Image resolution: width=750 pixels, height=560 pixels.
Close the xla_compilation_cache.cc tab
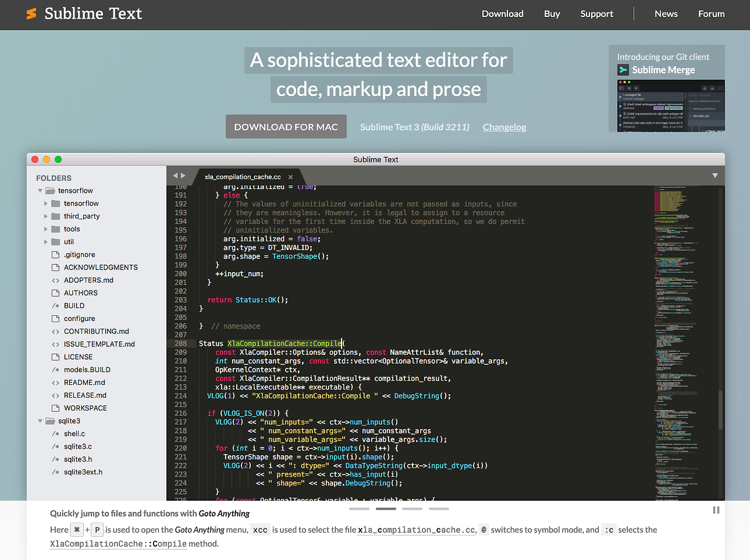click(x=290, y=176)
